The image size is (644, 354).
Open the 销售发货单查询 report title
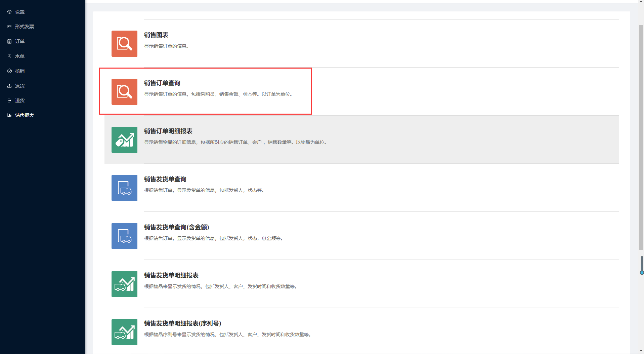pos(165,179)
